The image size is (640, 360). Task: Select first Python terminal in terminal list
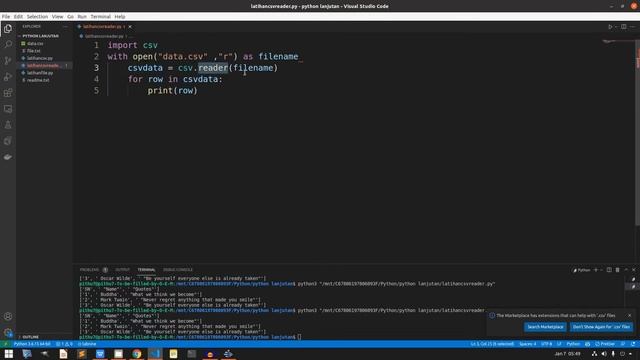pos(633,279)
